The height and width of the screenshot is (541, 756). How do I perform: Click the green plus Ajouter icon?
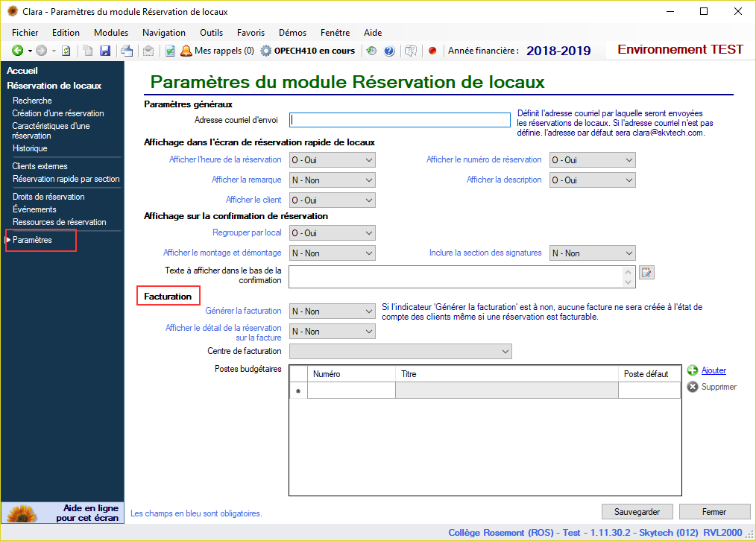tap(693, 370)
